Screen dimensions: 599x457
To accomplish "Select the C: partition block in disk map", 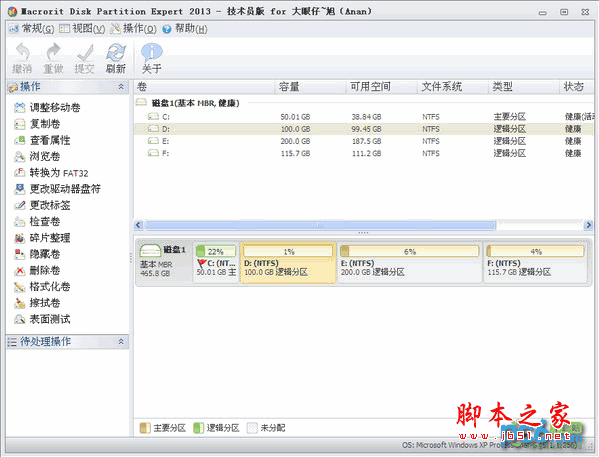I will click(216, 262).
